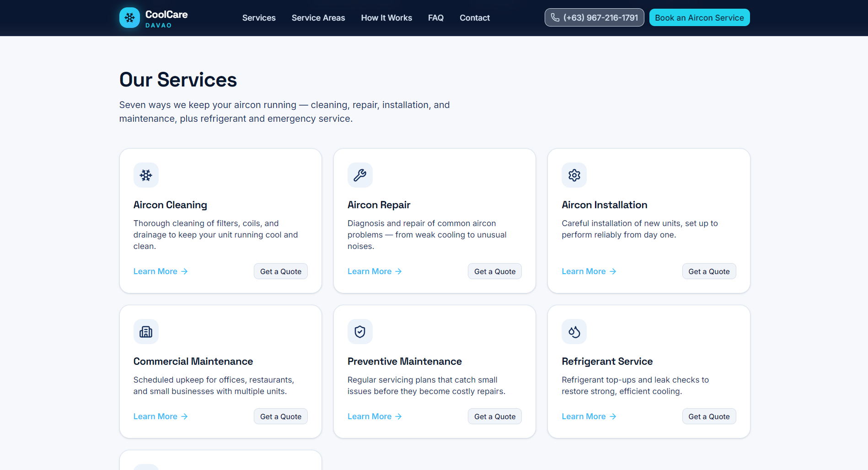Click the CoolCare Davao brand name
Viewport: 868px width, 470px height.
click(166, 18)
